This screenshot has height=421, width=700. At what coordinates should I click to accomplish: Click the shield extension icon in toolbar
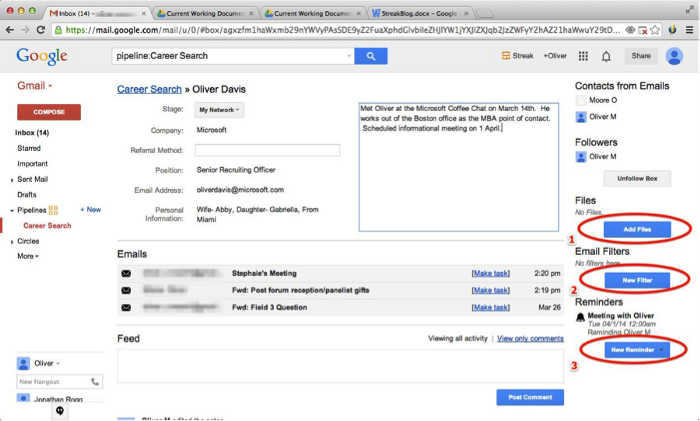[672, 30]
